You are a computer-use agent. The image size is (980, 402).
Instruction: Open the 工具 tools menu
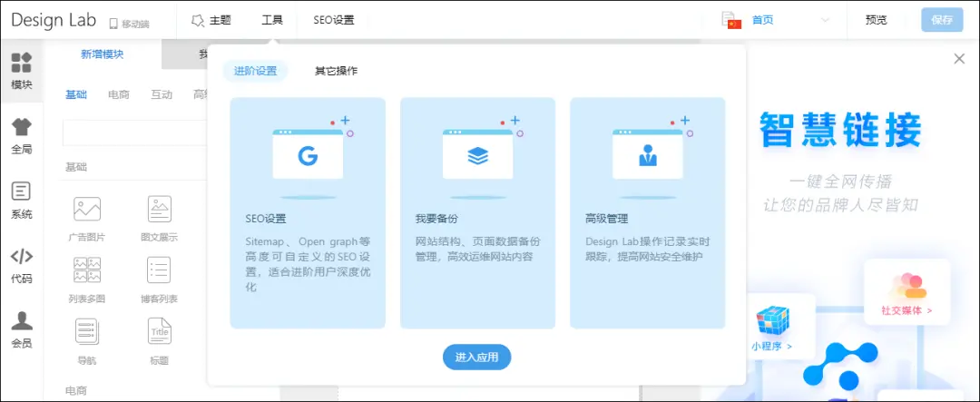tap(272, 20)
